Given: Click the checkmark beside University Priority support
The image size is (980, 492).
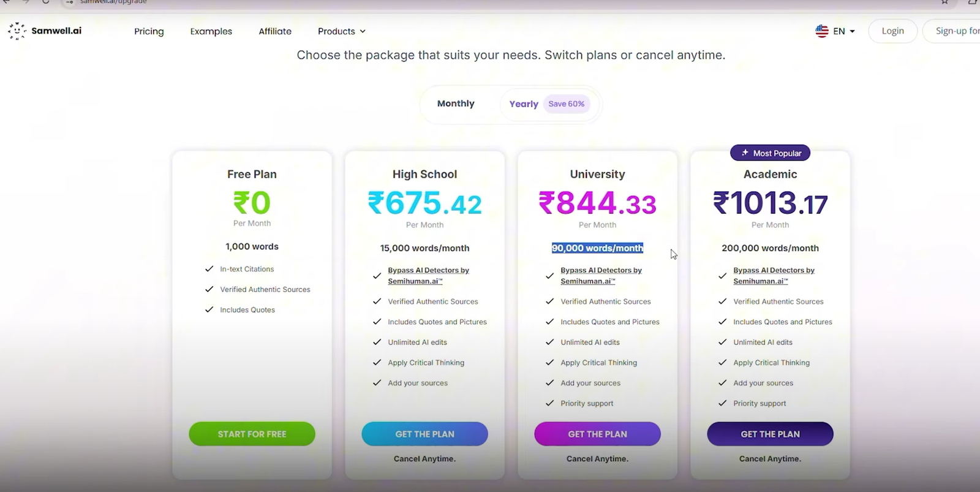Looking at the screenshot, I should [549, 403].
